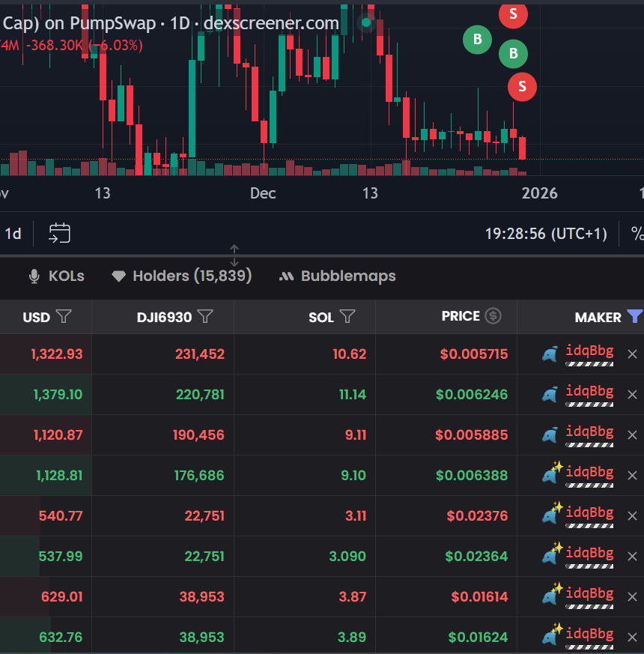Click the chart title dexscreener.com text

pos(271,23)
